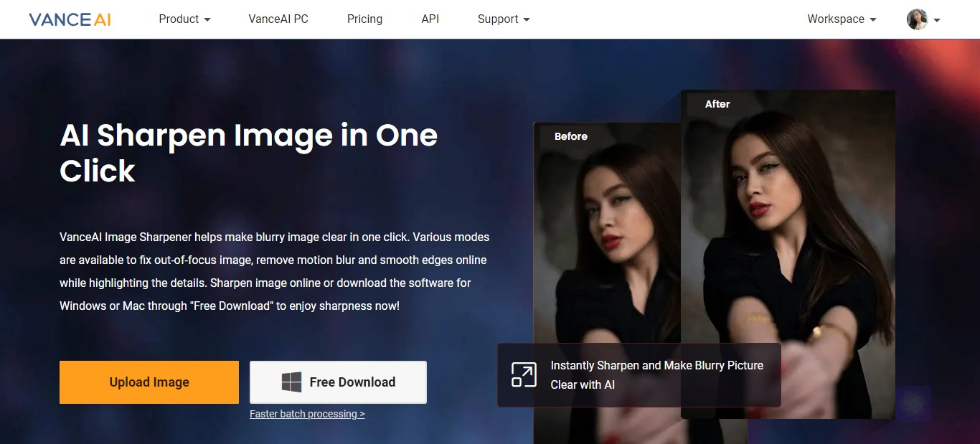Click the Upload Image button

[x=149, y=382]
